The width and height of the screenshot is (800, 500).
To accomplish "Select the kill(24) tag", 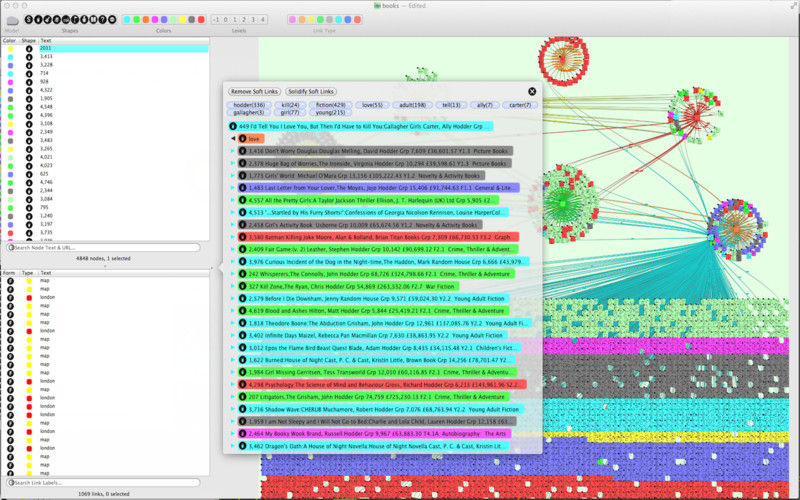I will click(290, 105).
